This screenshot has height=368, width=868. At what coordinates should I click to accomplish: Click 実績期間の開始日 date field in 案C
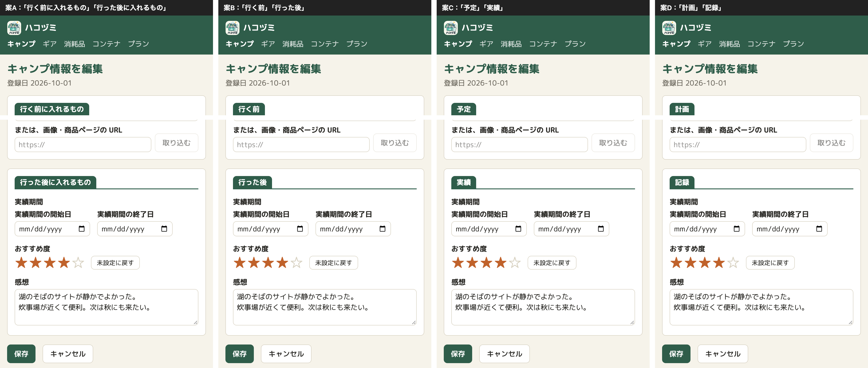click(489, 229)
